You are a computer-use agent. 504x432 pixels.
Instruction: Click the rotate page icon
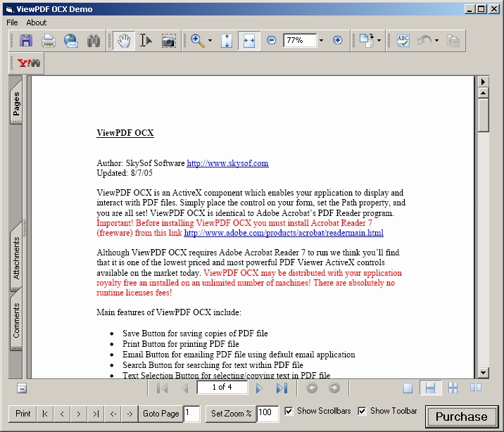click(367, 41)
